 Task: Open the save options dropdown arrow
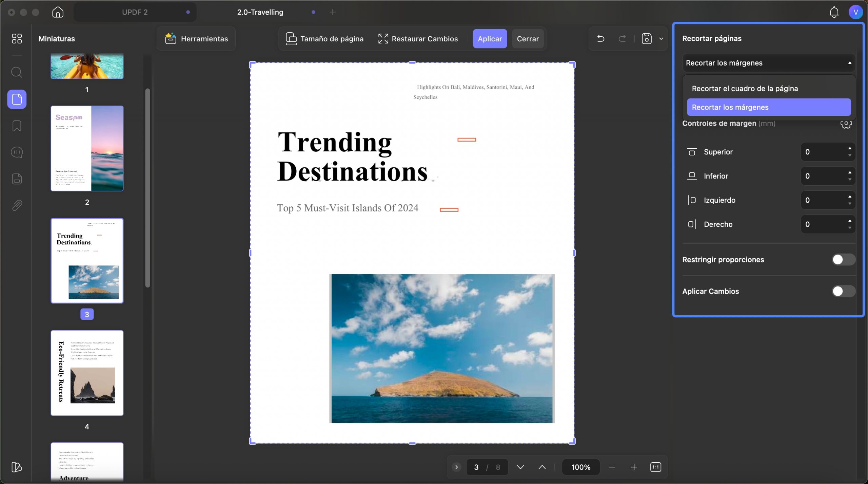[661, 39]
